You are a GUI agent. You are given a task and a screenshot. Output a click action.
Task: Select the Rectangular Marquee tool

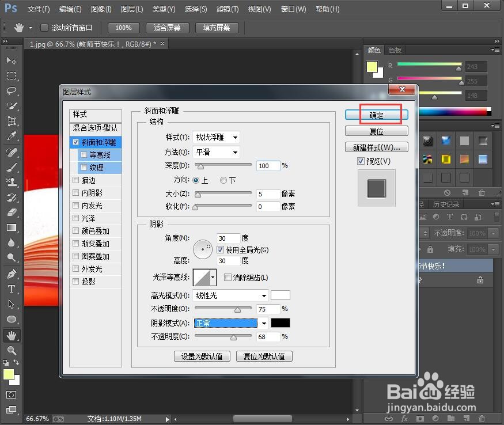click(x=12, y=75)
